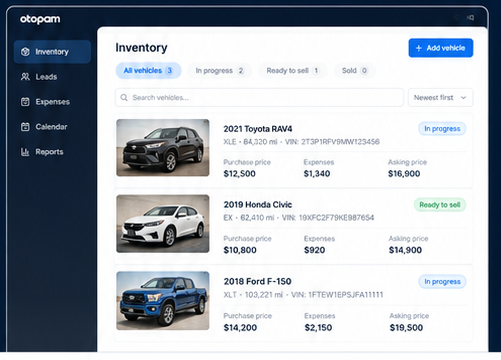Screen dimensions: 501x360
Task: Switch to the Sold tab
Action: [x=355, y=71]
